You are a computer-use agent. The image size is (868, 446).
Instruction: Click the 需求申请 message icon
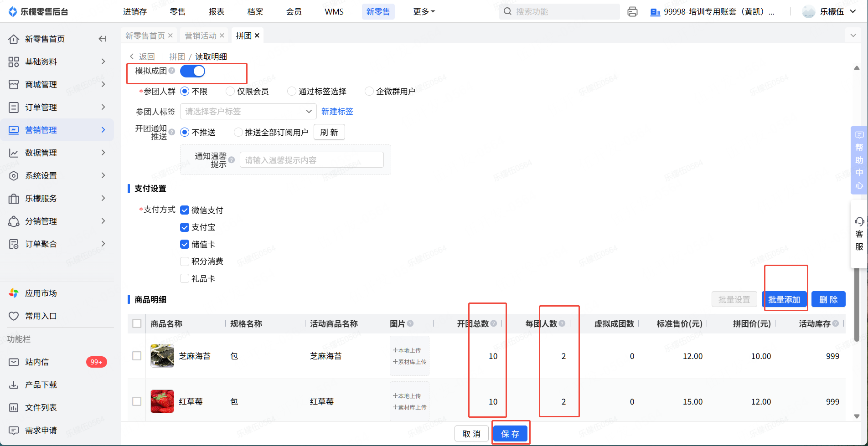[x=14, y=431]
